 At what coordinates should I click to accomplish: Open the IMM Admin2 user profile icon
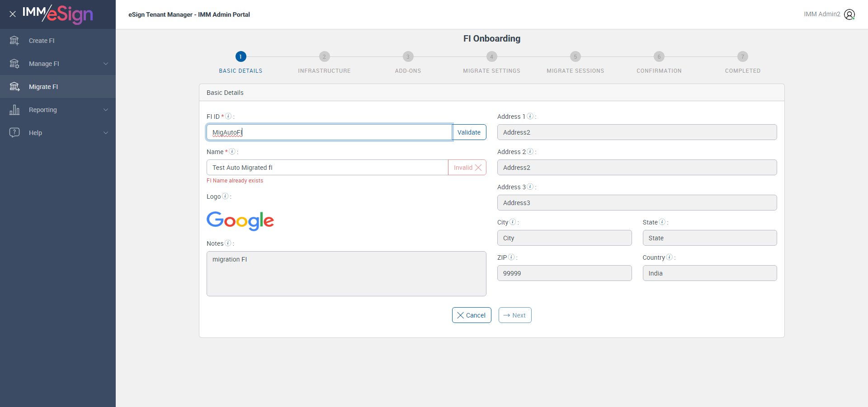click(x=849, y=14)
